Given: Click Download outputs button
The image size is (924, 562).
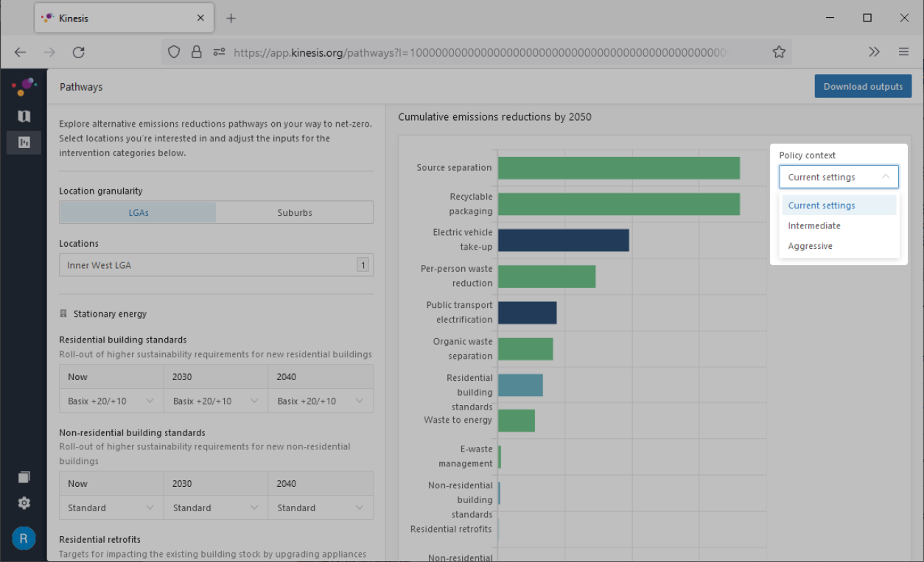Looking at the screenshot, I should pyautogui.click(x=863, y=86).
